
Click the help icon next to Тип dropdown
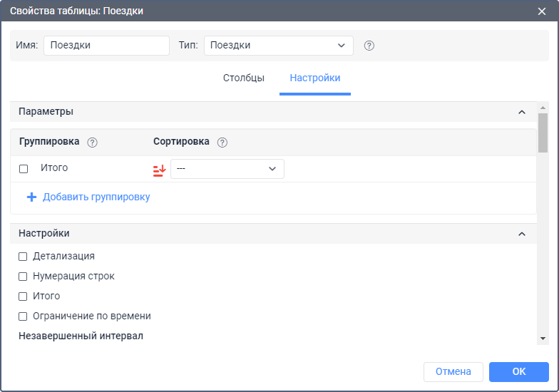click(x=369, y=46)
